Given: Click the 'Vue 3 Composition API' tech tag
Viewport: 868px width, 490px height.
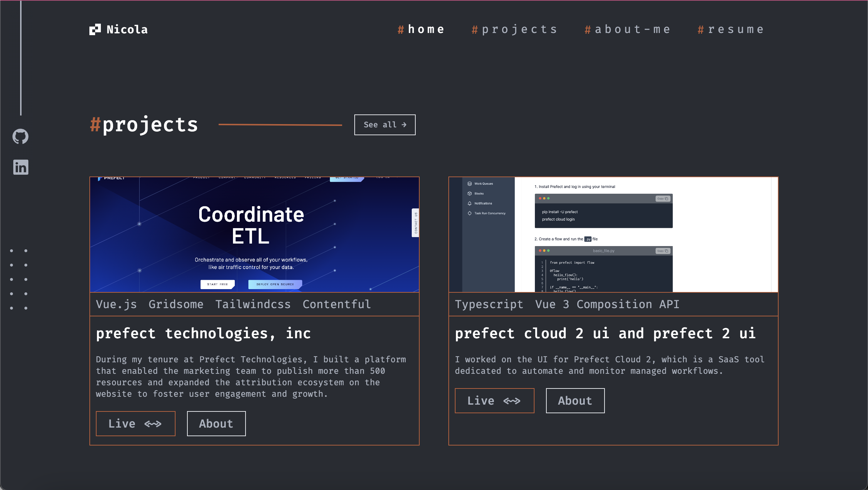Looking at the screenshot, I should click(607, 304).
